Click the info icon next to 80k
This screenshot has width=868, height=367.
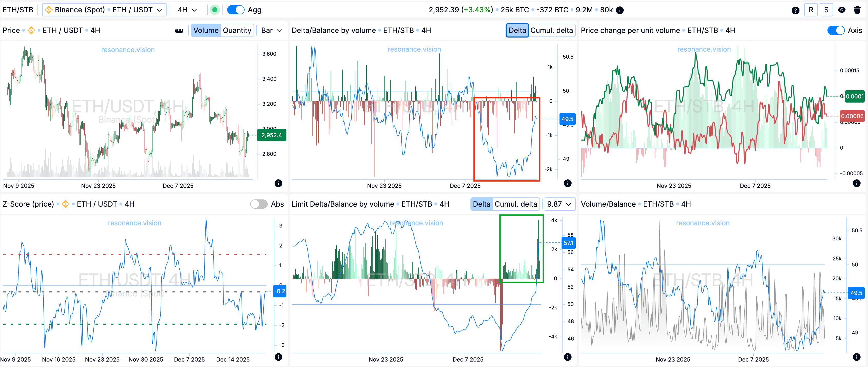pyautogui.click(x=619, y=10)
